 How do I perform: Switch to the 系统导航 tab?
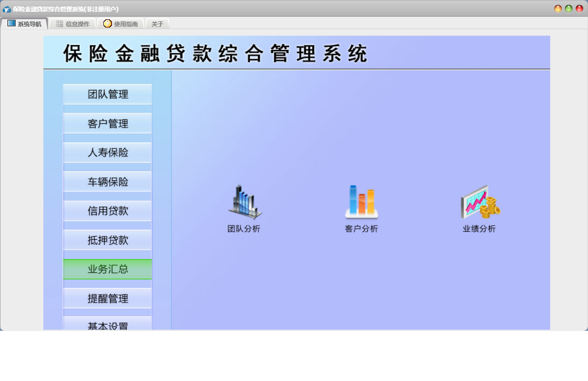click(25, 24)
